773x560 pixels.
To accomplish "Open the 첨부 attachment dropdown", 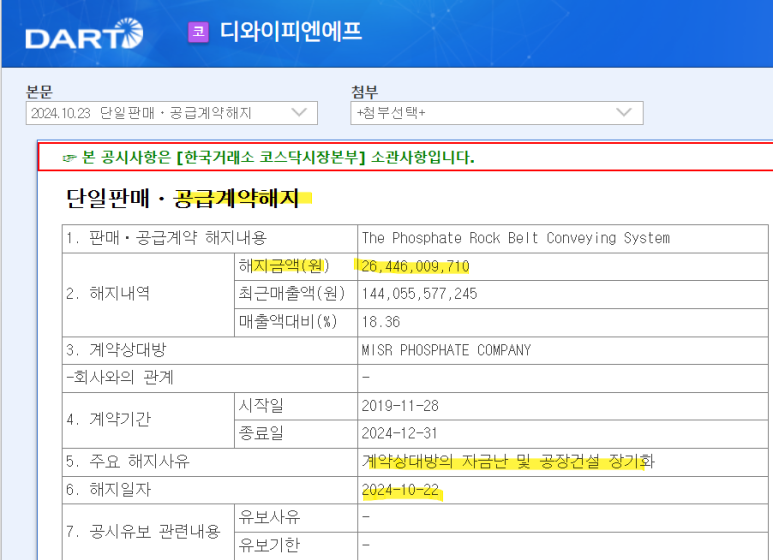I will (496, 113).
